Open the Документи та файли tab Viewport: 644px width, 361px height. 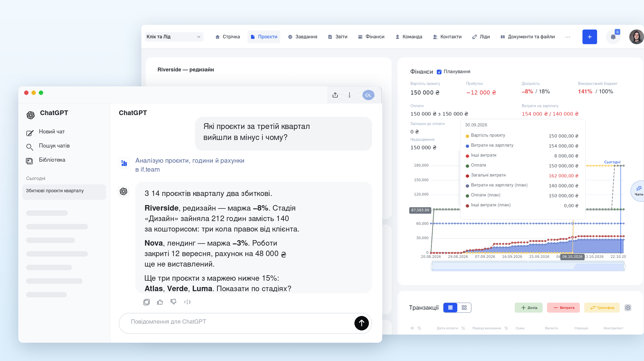pyautogui.click(x=528, y=37)
